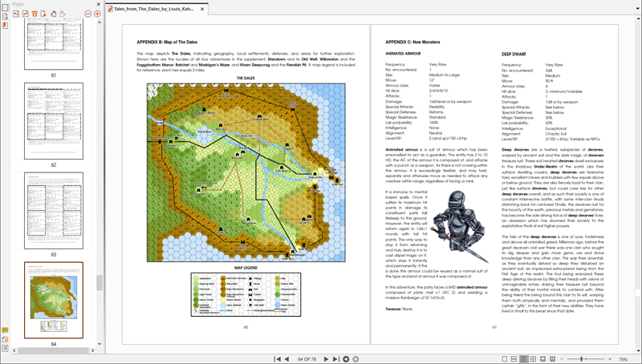The image size is (642, 364).
Task: Open the attachments panel in sidebar
Action: click(x=5, y=339)
